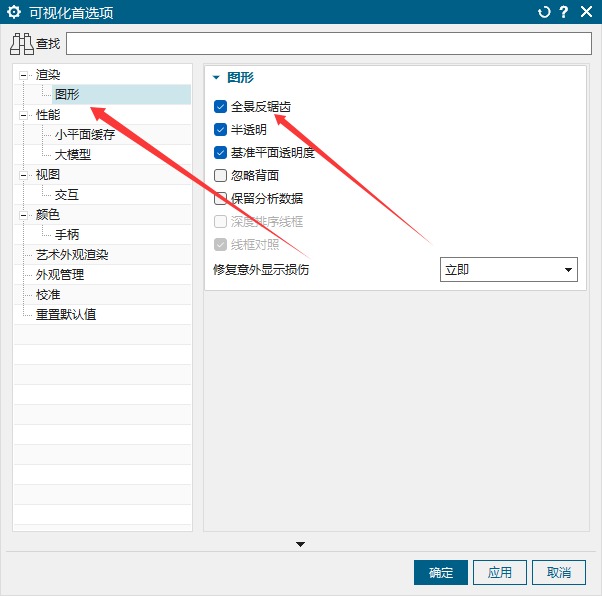Select 重置默认值 in the tree
Image resolution: width=602 pixels, height=596 pixels.
(66, 314)
